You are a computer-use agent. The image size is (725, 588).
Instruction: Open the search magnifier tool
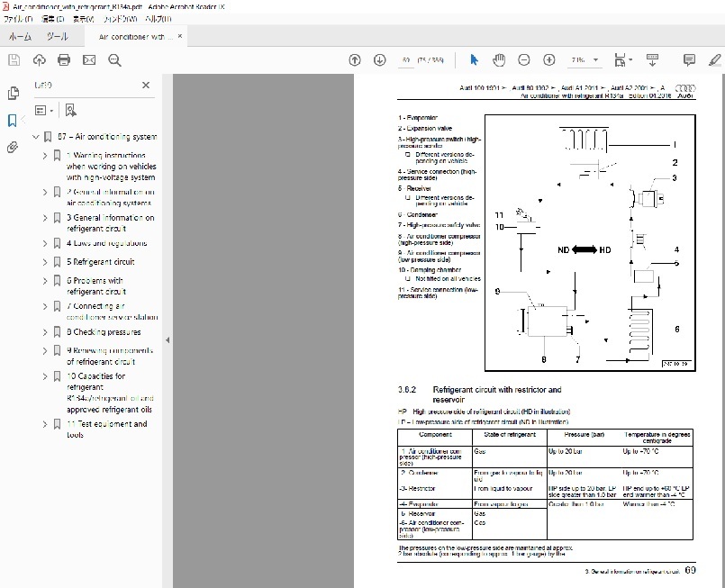point(114,60)
